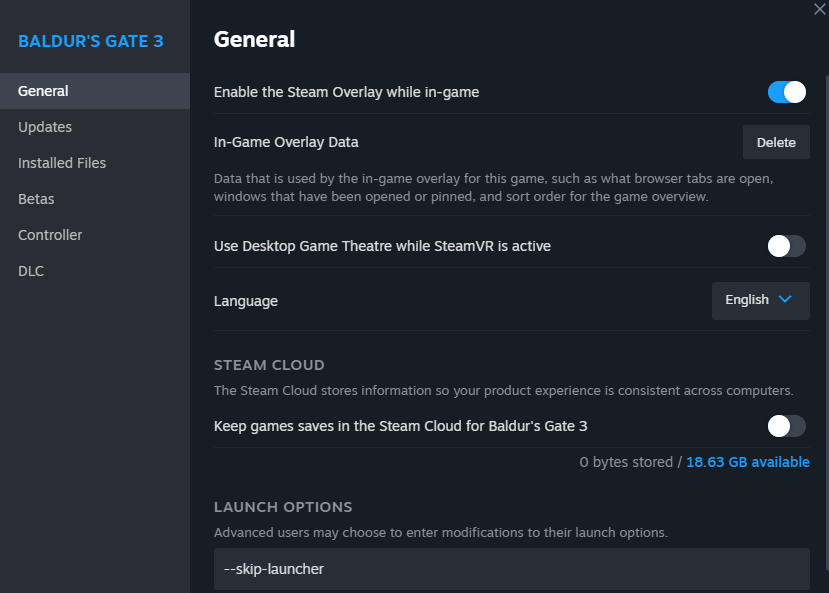829x593 pixels.
Task: Open the DLC tab
Action: pyautogui.click(x=31, y=271)
